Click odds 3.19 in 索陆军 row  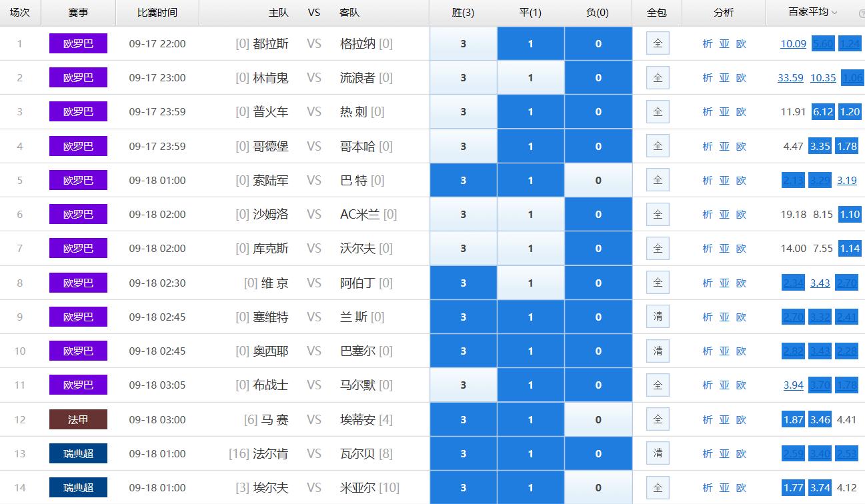tap(847, 180)
